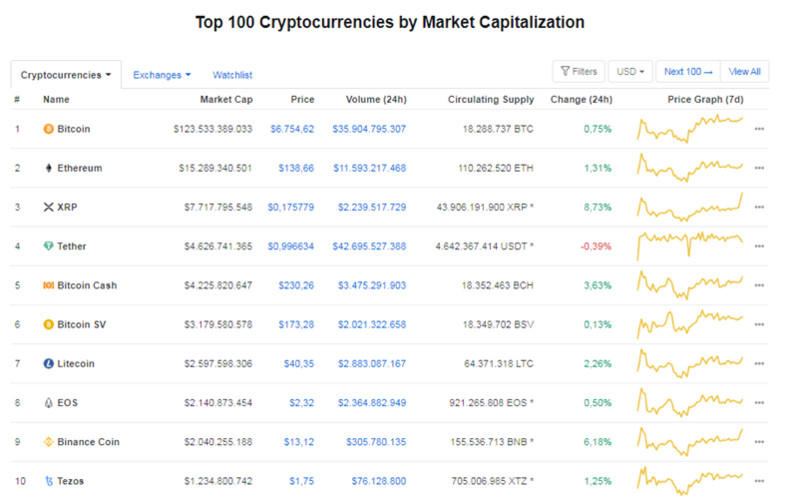Open Tether 7-day price graph
This screenshot has height=500, width=798.
[x=690, y=246]
